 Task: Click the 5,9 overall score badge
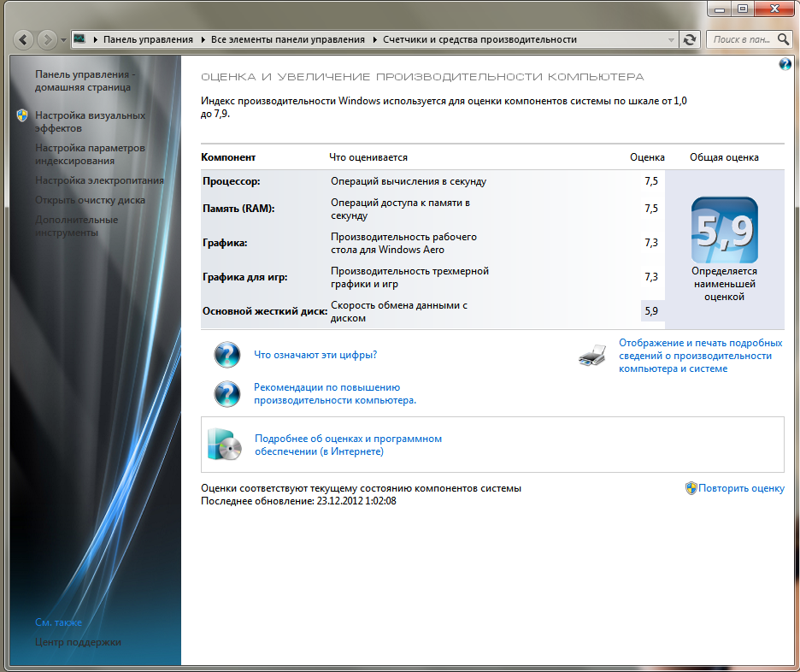[x=724, y=230]
